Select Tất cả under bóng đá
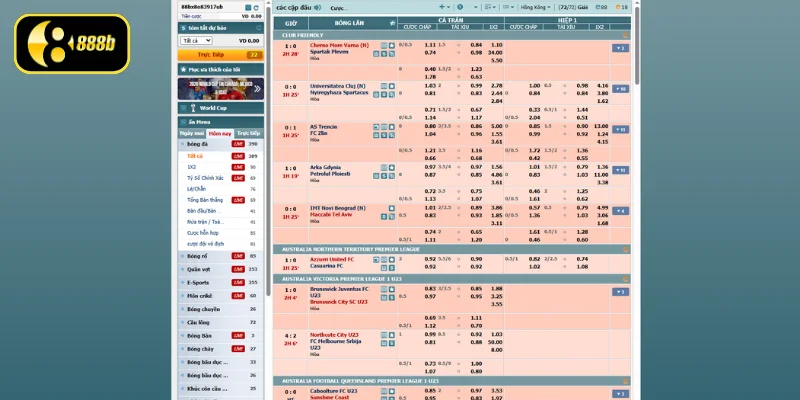 click(195, 156)
